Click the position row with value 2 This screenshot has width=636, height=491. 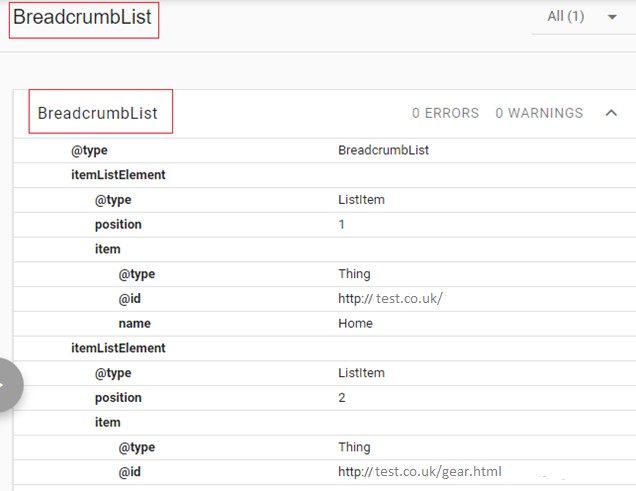pos(118,397)
